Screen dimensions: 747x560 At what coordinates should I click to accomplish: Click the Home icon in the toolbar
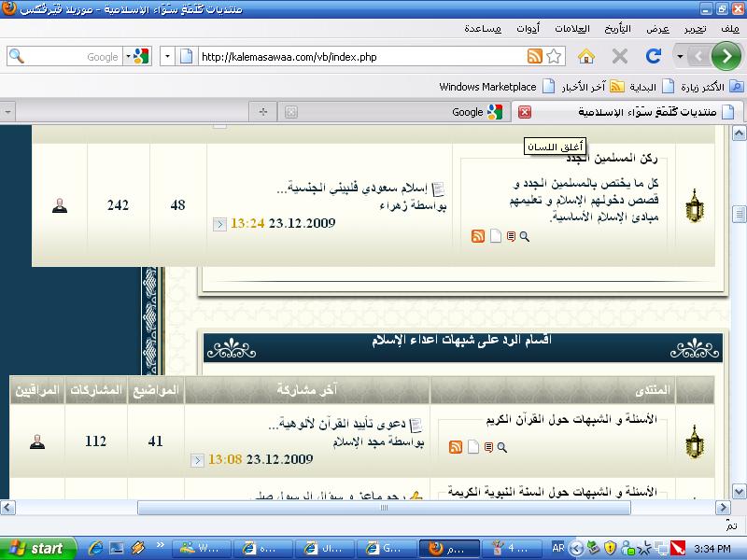click(586, 57)
